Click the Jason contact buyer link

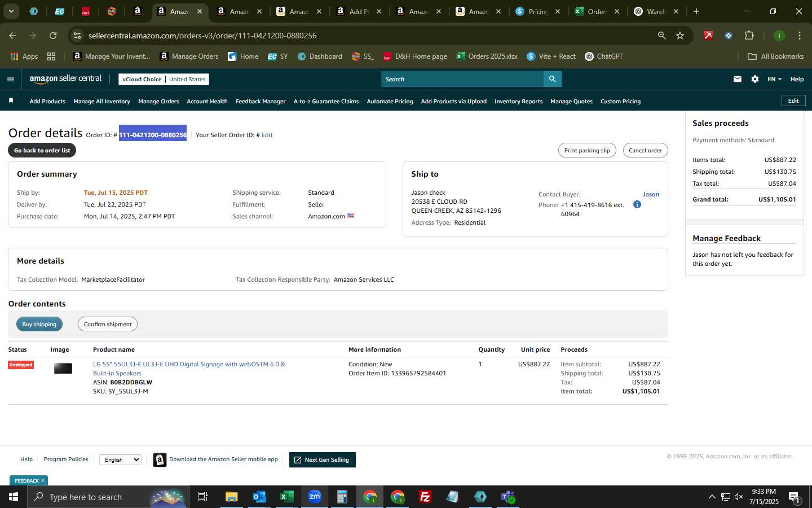pyautogui.click(x=651, y=194)
